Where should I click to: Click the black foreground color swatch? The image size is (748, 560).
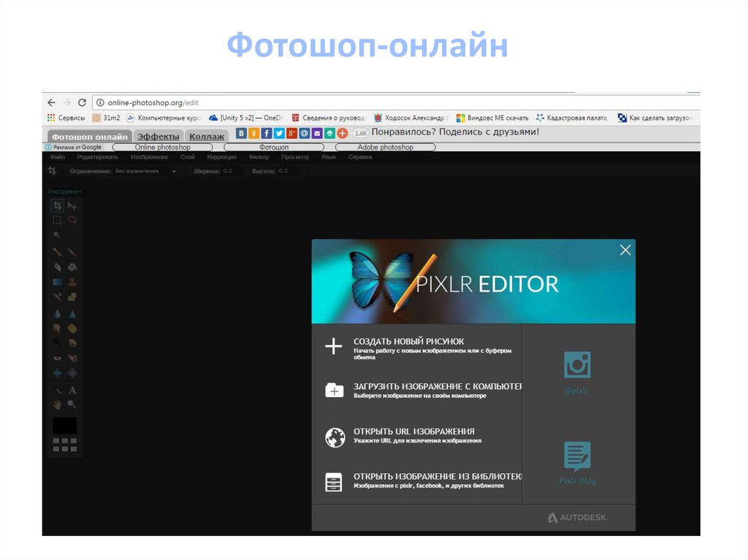click(64, 425)
